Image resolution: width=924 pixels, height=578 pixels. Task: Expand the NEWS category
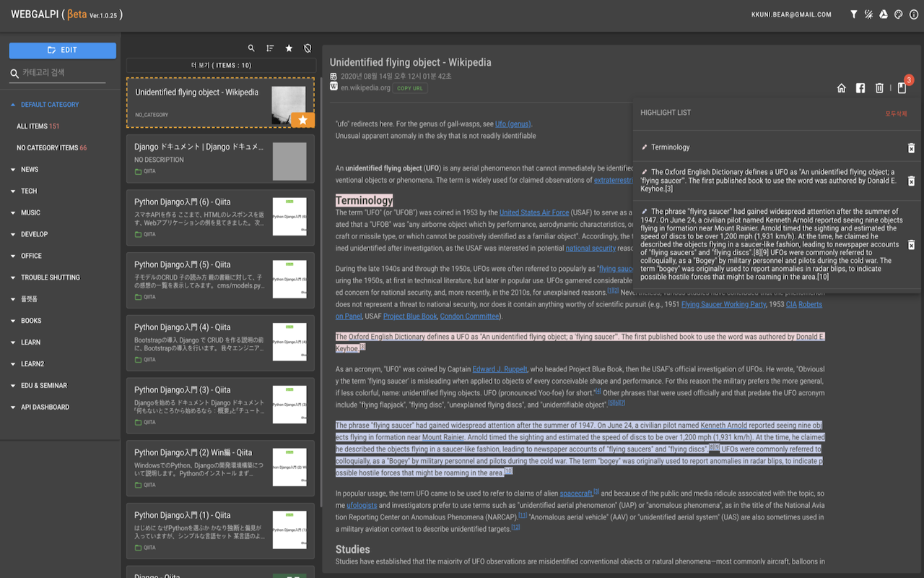(x=30, y=170)
